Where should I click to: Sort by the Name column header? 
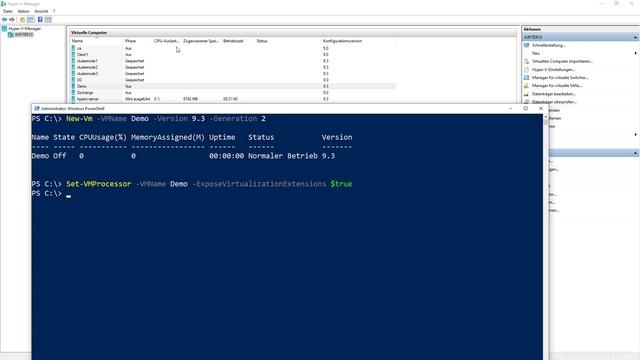[77, 41]
